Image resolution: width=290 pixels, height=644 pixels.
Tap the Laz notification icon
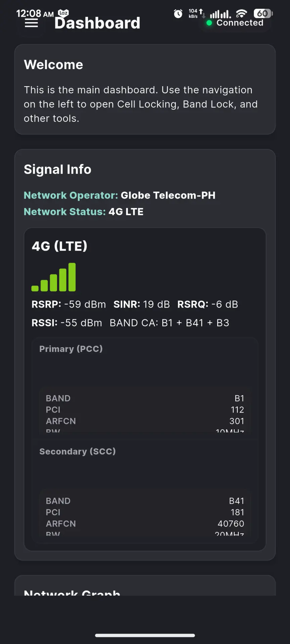coord(63,13)
